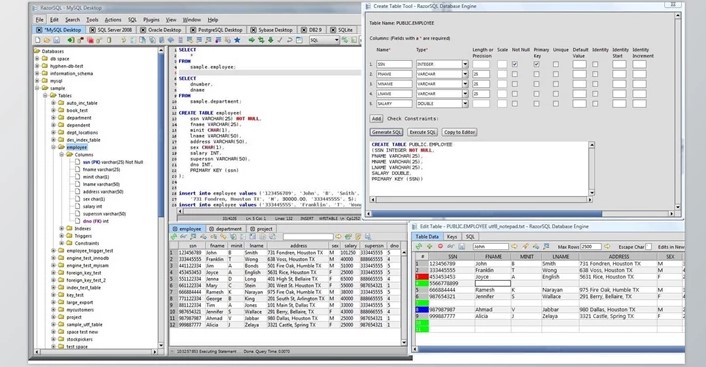Click the SSN column name field
The width and height of the screenshot is (706, 367).
(x=394, y=64)
